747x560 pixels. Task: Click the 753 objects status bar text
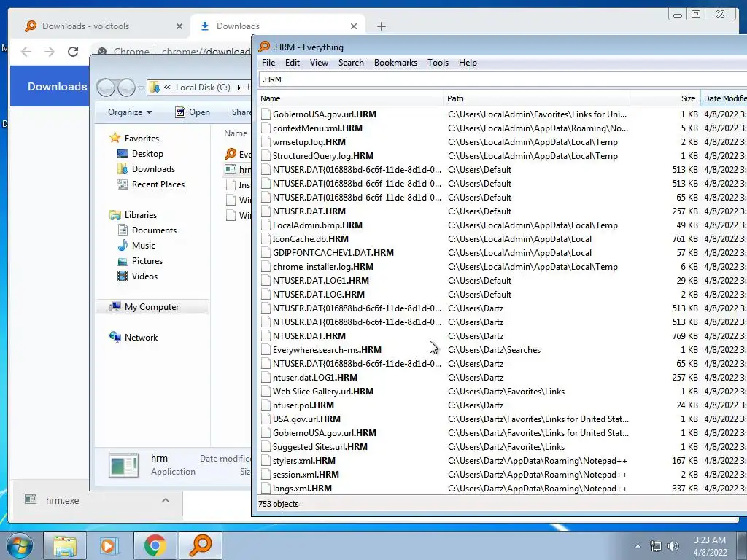pos(278,504)
